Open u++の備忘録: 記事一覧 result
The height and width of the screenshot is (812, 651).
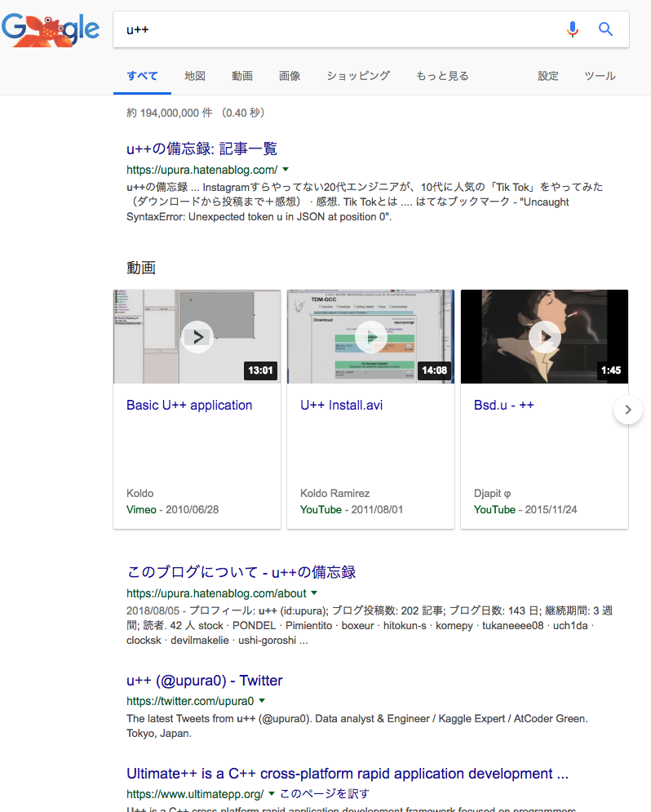click(201, 149)
